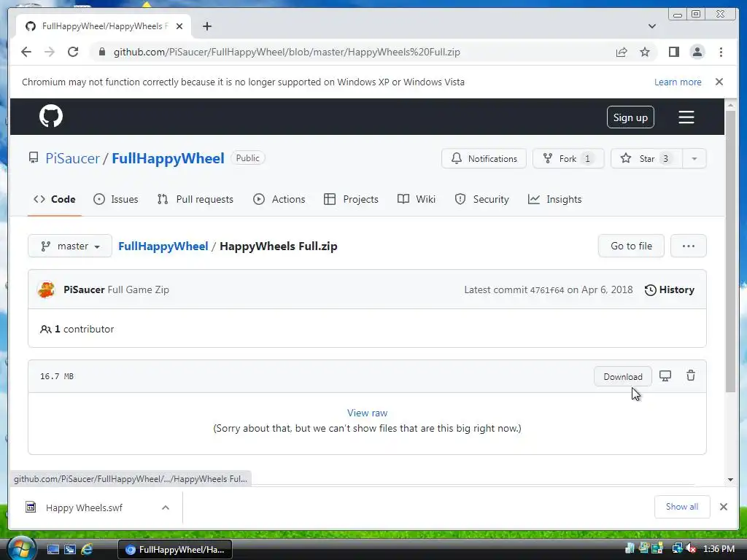Open the browser profile avatar
Screen dimensions: 747x560
pyautogui.click(x=697, y=52)
